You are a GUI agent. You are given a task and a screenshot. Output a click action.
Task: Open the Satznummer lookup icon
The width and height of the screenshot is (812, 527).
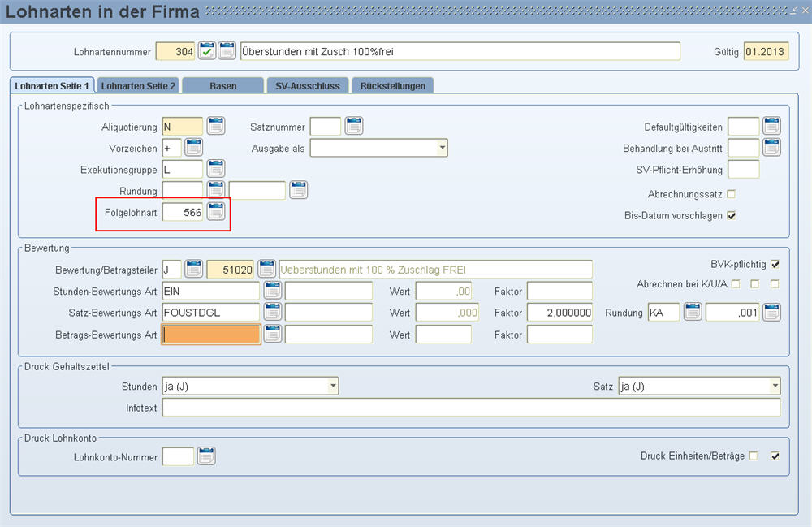point(354,127)
